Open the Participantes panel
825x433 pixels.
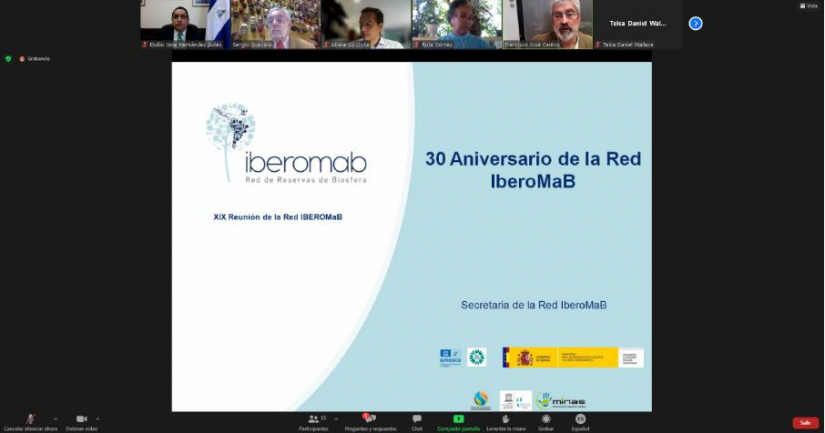pos(314,422)
